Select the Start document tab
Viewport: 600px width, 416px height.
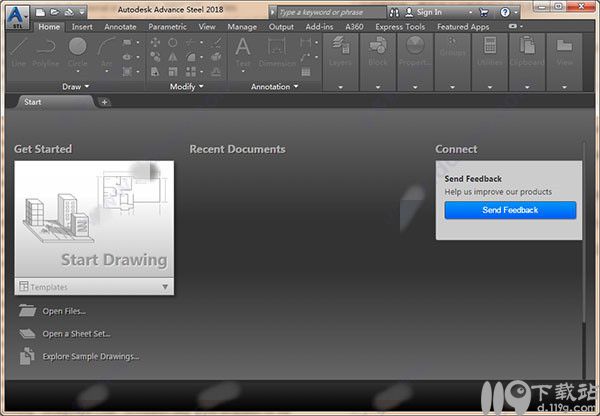[54, 102]
